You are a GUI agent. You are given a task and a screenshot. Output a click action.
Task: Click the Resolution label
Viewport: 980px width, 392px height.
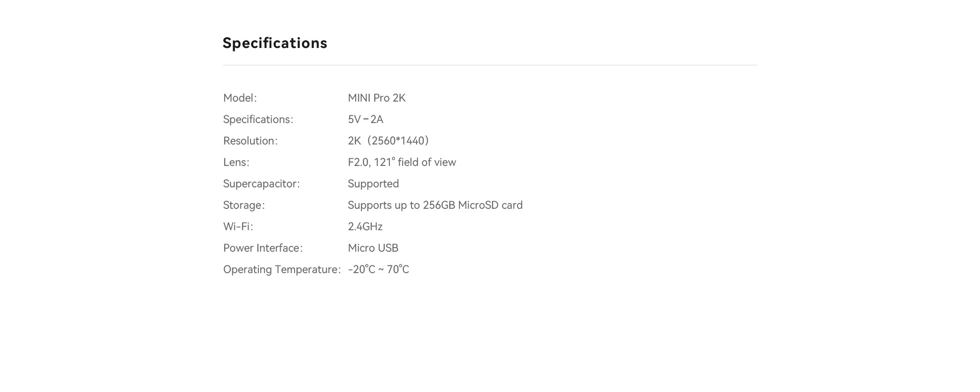[250, 141]
